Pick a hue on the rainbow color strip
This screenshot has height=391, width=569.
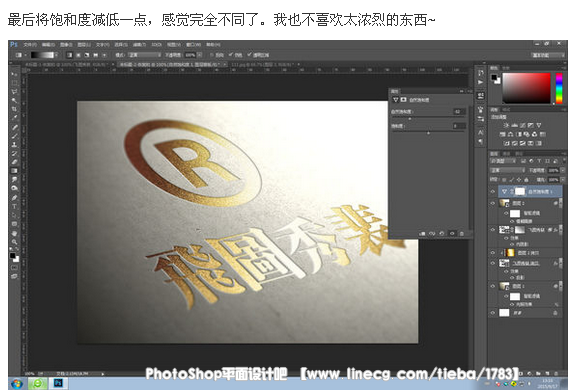(x=559, y=89)
